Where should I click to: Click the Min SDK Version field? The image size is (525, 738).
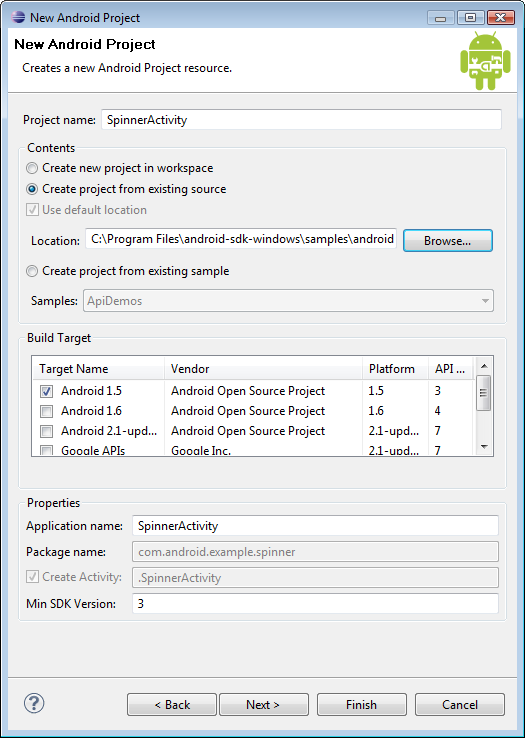315,603
